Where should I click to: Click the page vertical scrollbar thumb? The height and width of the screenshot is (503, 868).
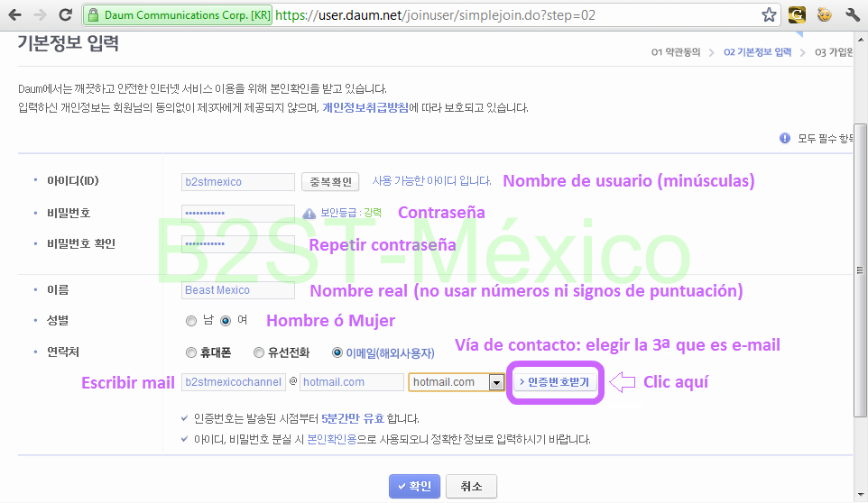(860, 270)
